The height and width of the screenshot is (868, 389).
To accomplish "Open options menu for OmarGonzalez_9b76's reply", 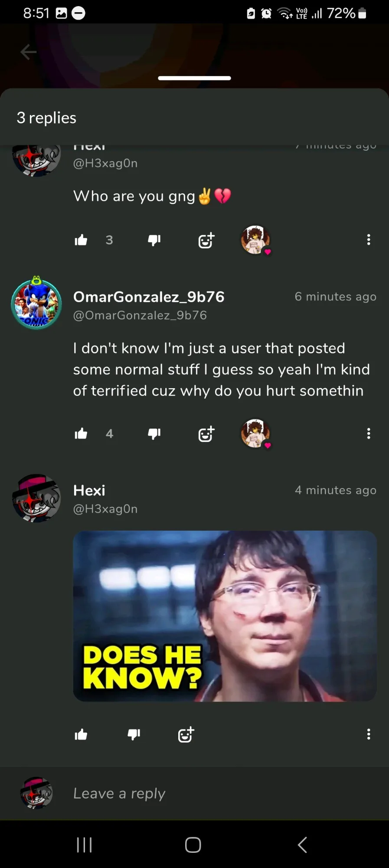I will (x=369, y=433).
